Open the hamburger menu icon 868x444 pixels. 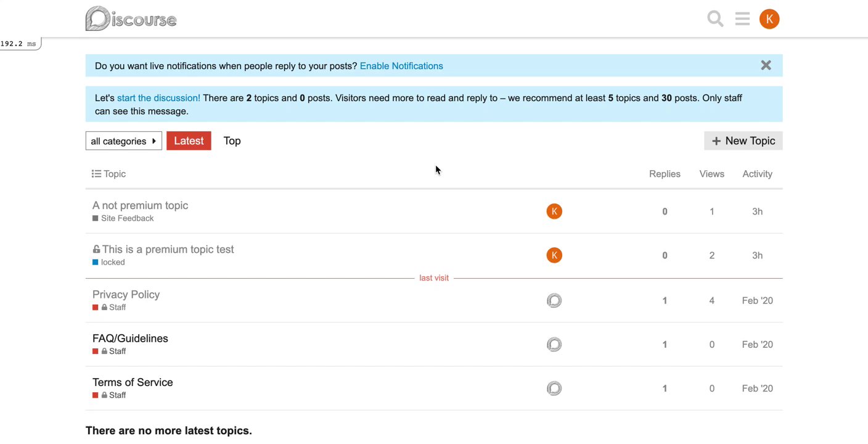(x=742, y=19)
